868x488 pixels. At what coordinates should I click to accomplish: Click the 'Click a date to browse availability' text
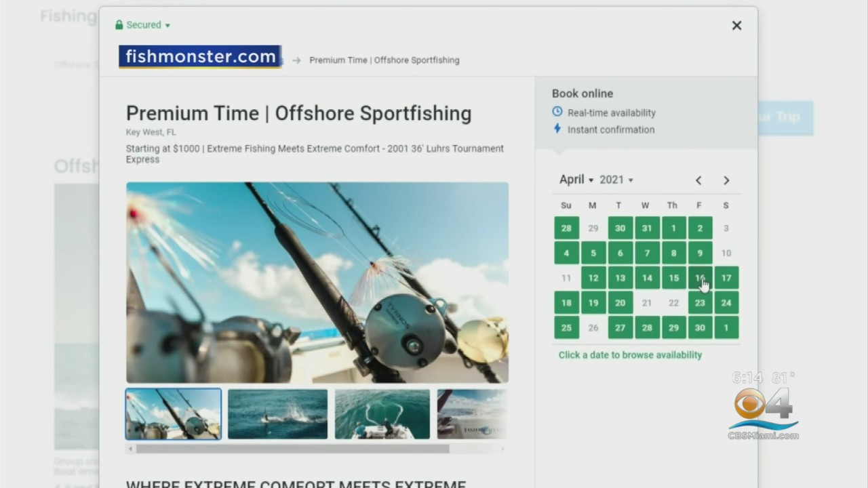pyautogui.click(x=630, y=355)
